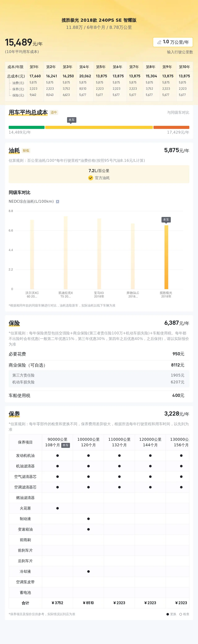This screenshot has height=644, width=198.
Task: Click 空调滤清器芯 dot at 100000公里
Action: tap(88, 487)
